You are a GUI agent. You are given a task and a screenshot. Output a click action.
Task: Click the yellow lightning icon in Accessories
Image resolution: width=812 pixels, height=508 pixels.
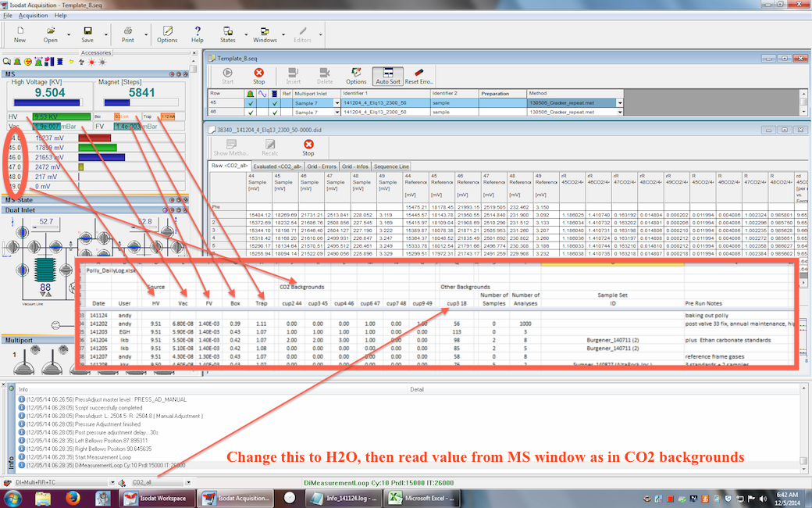click(x=71, y=62)
